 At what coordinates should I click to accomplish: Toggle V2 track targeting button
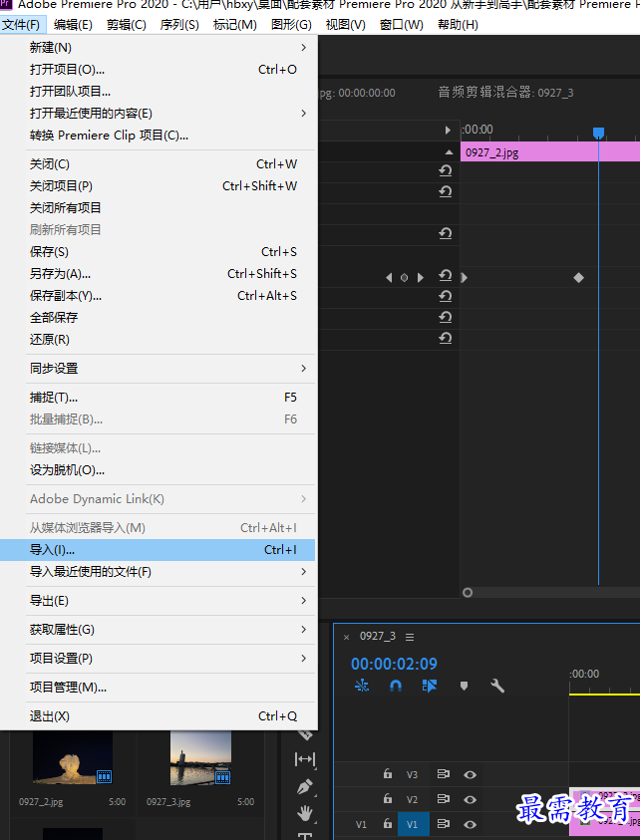pos(412,800)
